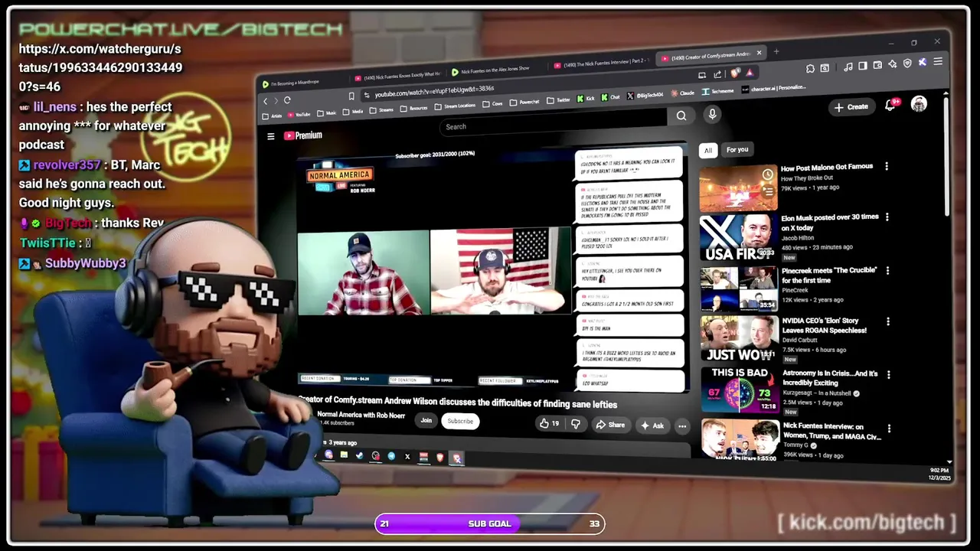Click the Subscribe button

click(x=460, y=421)
